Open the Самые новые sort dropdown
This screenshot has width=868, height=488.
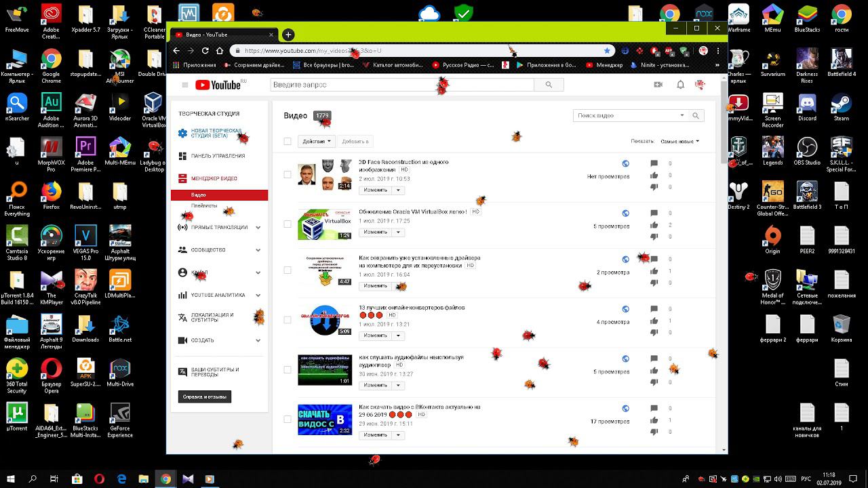pyautogui.click(x=679, y=142)
